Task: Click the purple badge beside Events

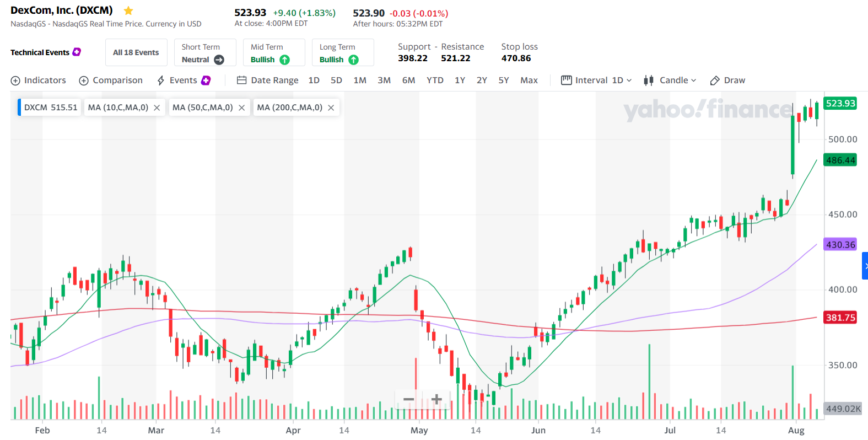Action: (206, 81)
